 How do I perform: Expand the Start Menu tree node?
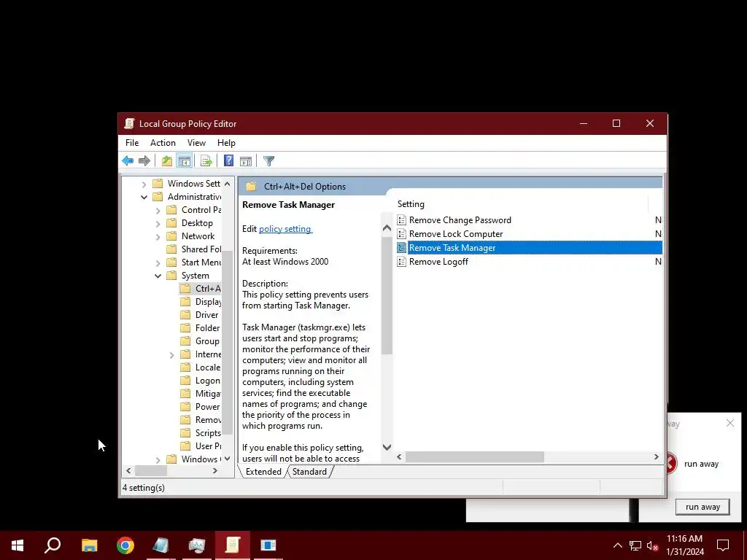[x=158, y=262]
